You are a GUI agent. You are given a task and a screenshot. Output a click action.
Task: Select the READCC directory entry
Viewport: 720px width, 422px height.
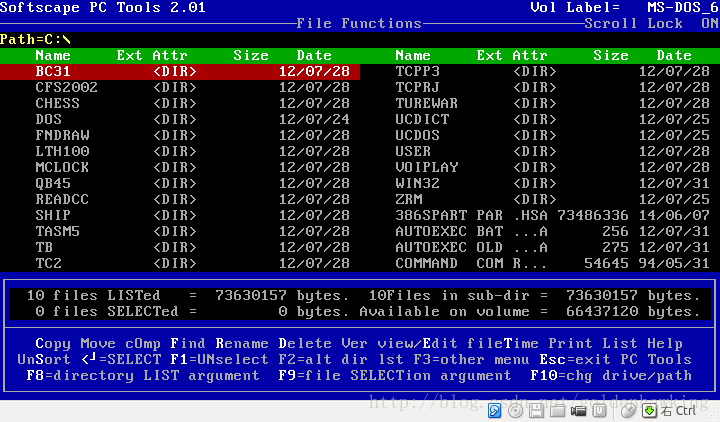point(192,199)
